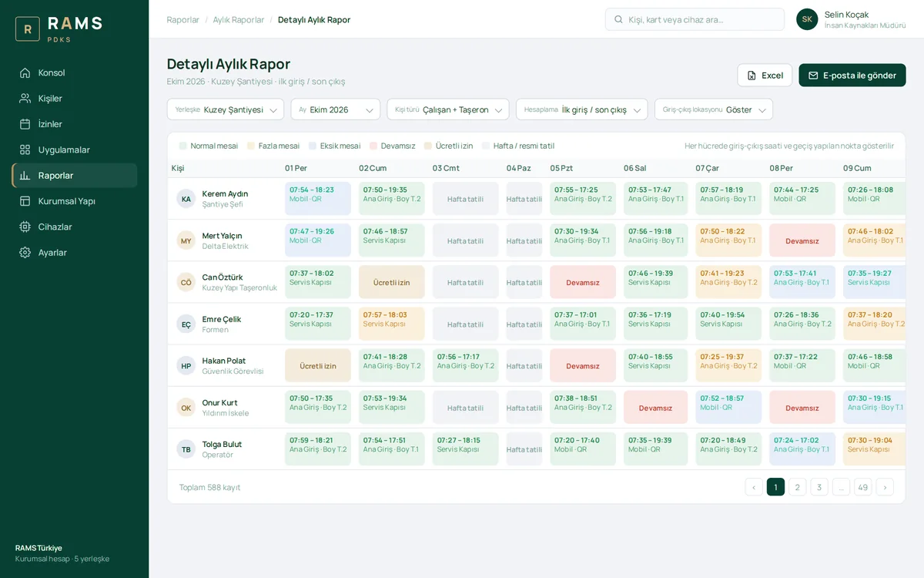Open the Hesaplama İlk giriş / son çıkış dropdown
The image size is (924, 578).
coord(582,109)
